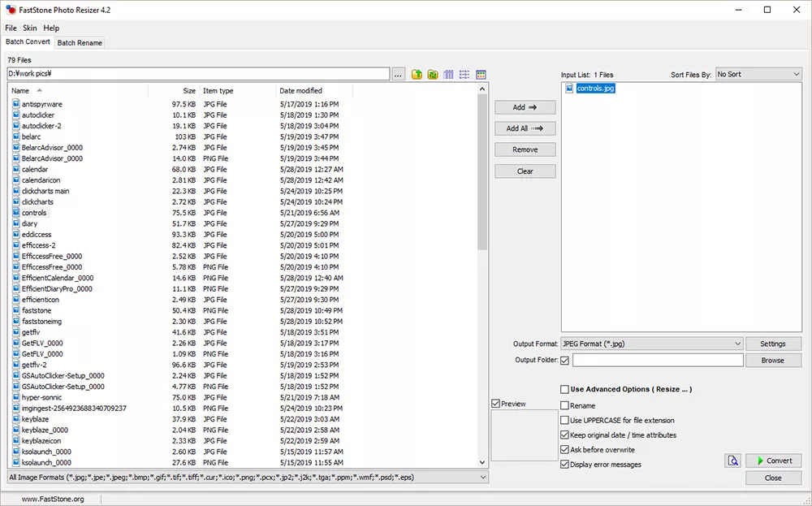Select the Batch Convert tab
Image resolution: width=812 pixels, height=506 pixels.
pyautogui.click(x=28, y=42)
